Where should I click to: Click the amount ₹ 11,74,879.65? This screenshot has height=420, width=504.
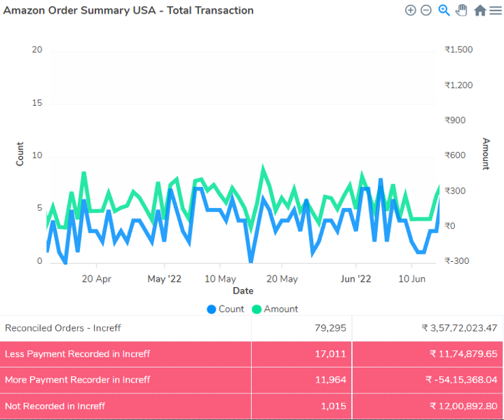click(464, 354)
